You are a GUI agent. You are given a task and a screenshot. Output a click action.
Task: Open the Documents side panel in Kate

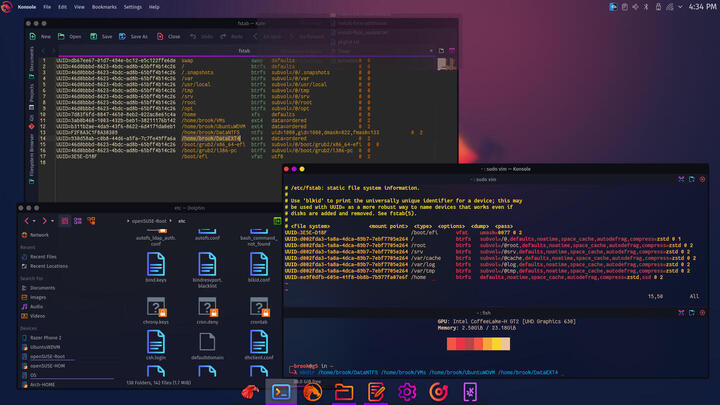(x=32, y=62)
